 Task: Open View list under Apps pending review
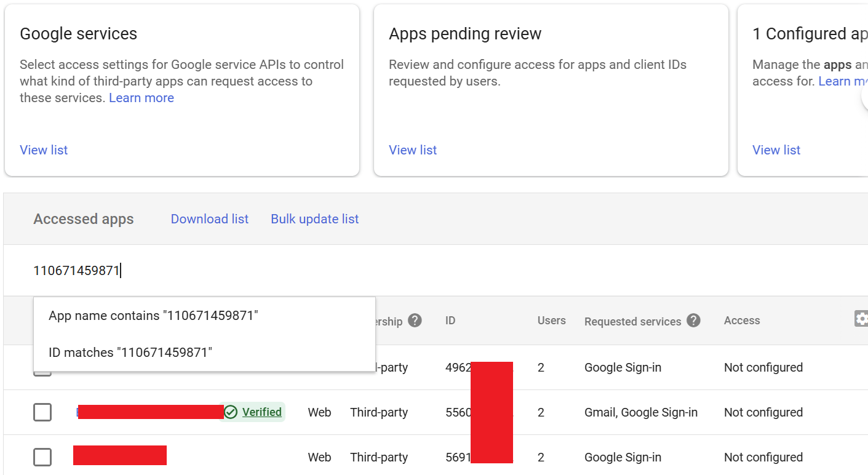[x=413, y=150]
